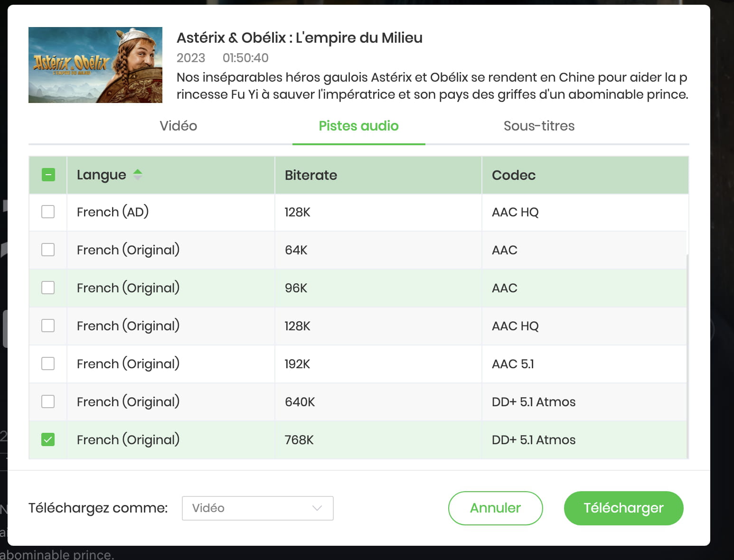Viewport: 734px width, 560px height.
Task: Tick the French (Original) 128K AAC HQ checkbox
Action: (x=48, y=326)
